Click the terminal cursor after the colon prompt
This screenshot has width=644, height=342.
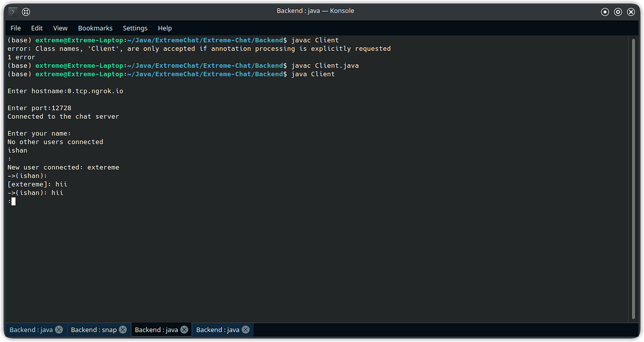click(13, 201)
